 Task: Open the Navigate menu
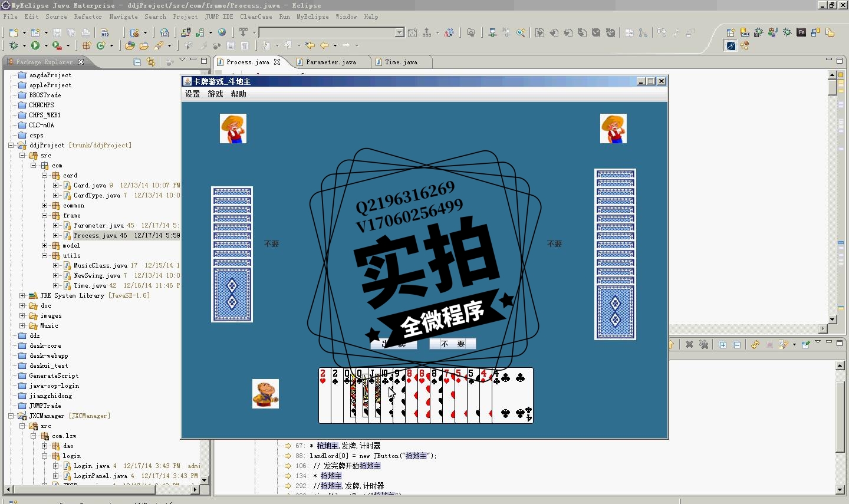tap(123, 17)
